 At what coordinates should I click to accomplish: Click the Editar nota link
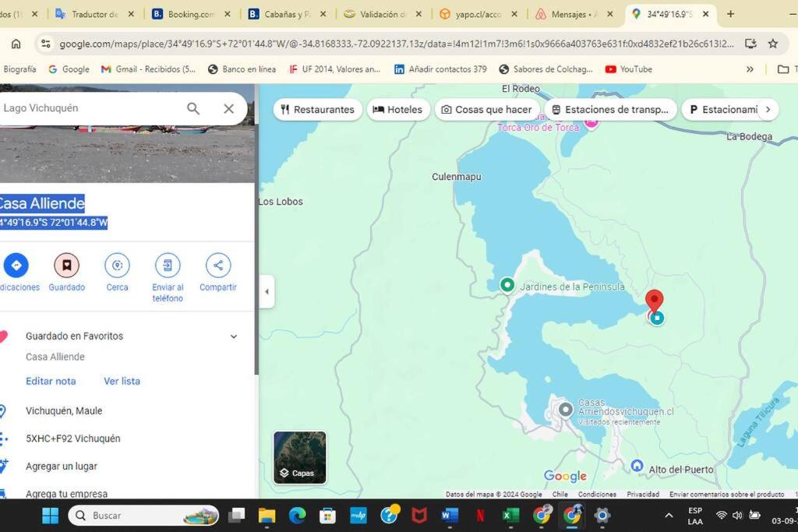[51, 381]
